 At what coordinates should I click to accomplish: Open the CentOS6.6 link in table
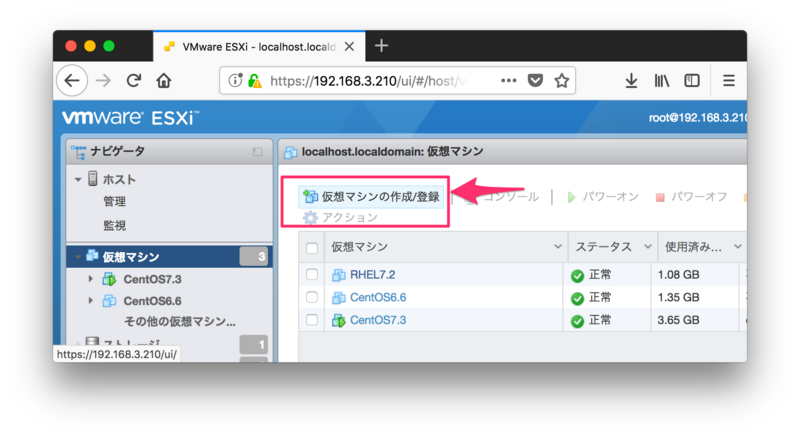(x=378, y=297)
